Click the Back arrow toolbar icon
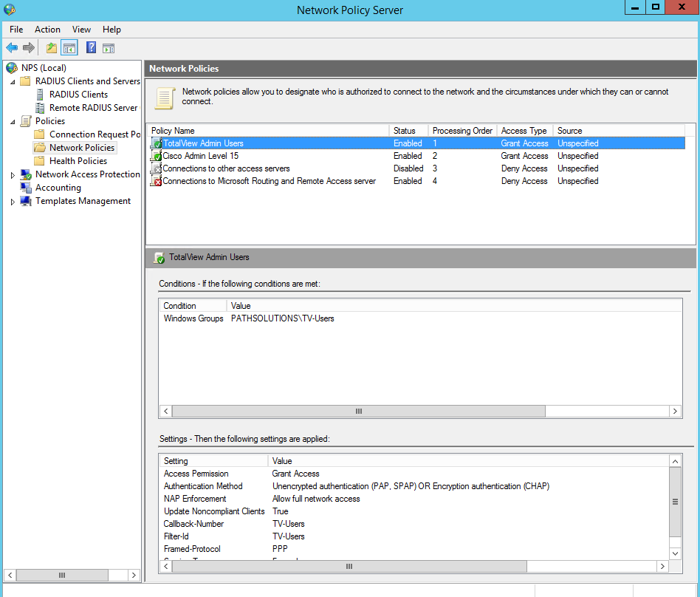This screenshot has height=597, width=700. (x=12, y=48)
